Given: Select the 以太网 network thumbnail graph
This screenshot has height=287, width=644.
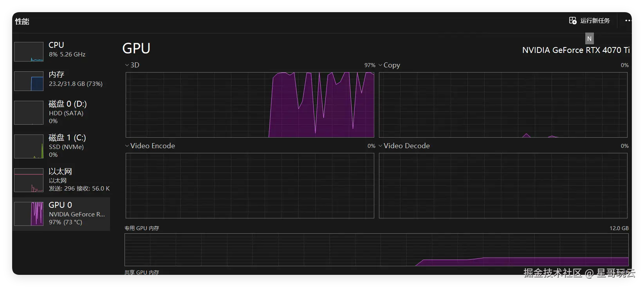Looking at the screenshot, I should (x=29, y=180).
